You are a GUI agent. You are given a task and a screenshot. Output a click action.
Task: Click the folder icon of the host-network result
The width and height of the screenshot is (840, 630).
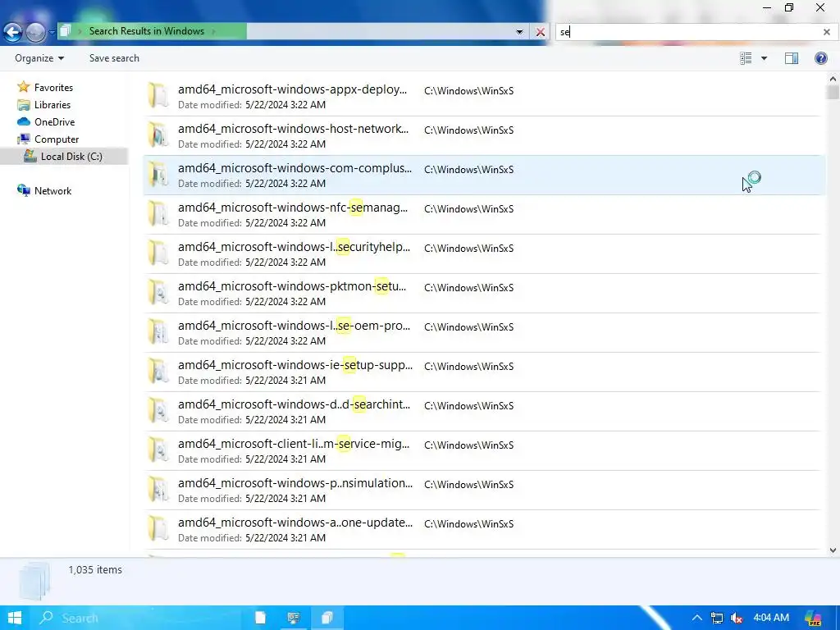pos(158,135)
